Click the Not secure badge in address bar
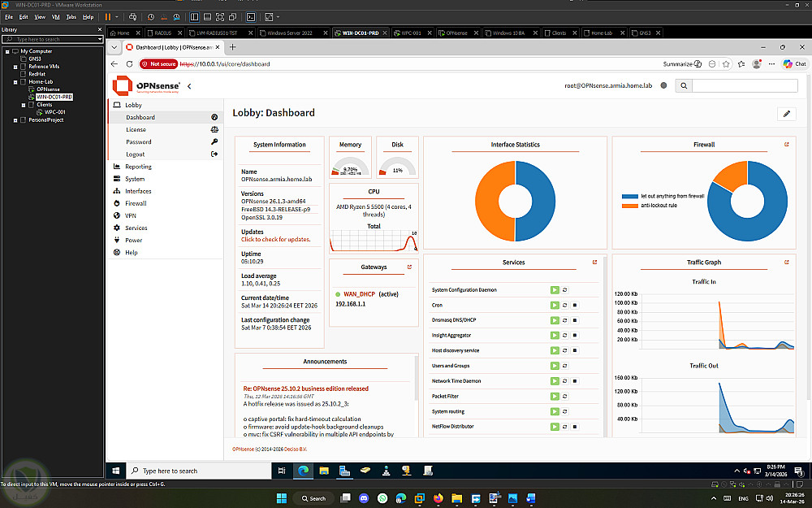The image size is (812, 508). (159, 63)
